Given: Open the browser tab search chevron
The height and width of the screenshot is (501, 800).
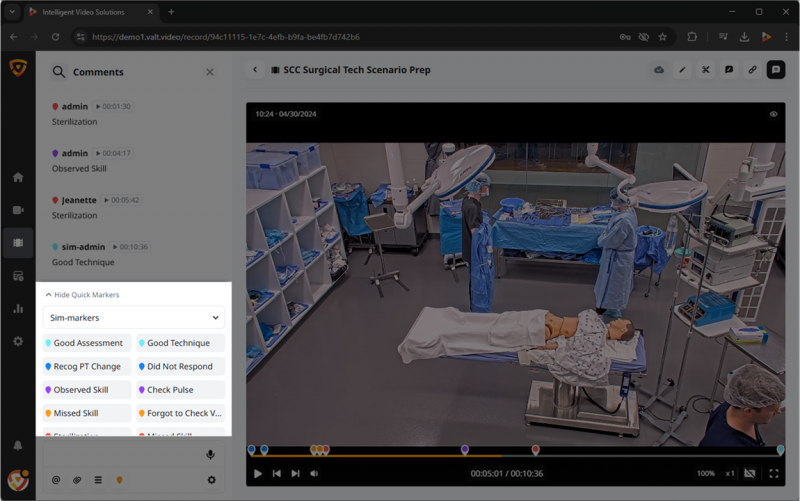Looking at the screenshot, I should point(12,12).
